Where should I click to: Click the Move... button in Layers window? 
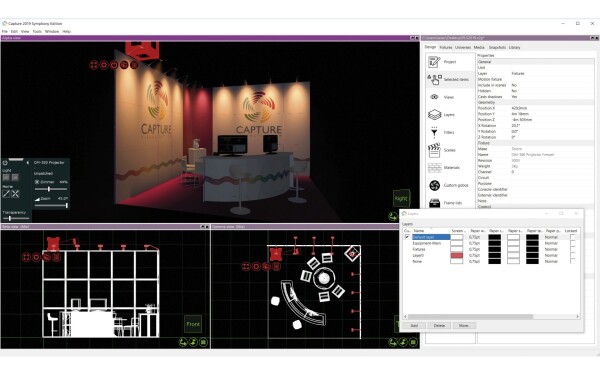pyautogui.click(x=465, y=326)
